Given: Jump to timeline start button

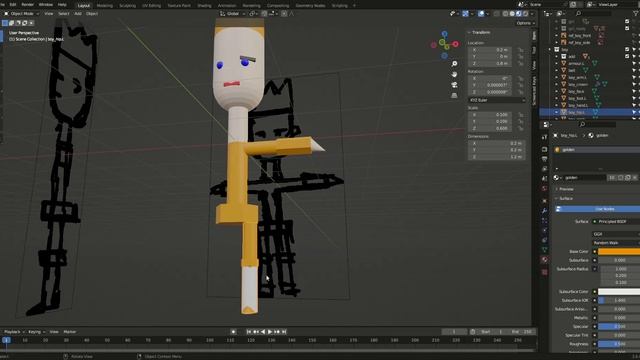Looking at the screenshot, I should pos(249,332).
